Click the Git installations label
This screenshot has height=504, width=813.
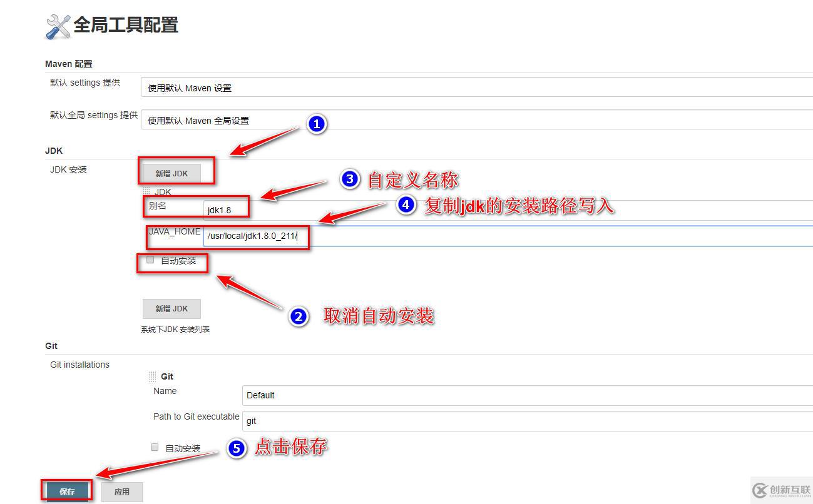79,365
